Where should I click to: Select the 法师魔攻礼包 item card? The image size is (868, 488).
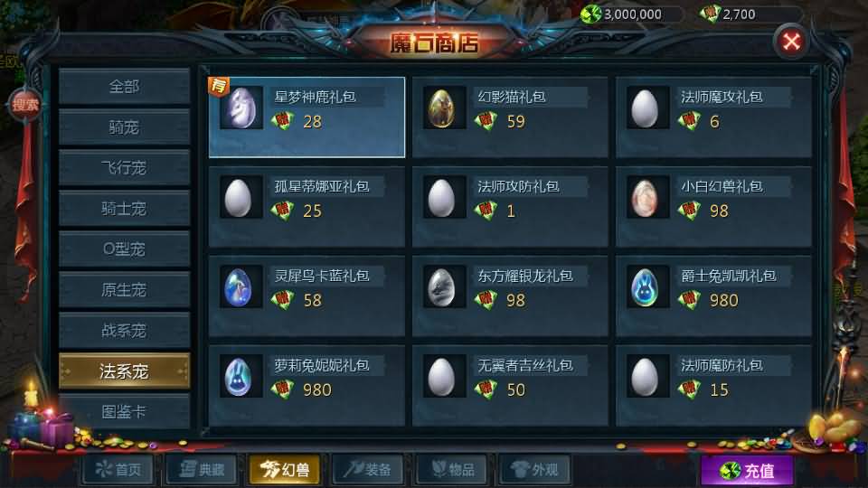click(713, 117)
